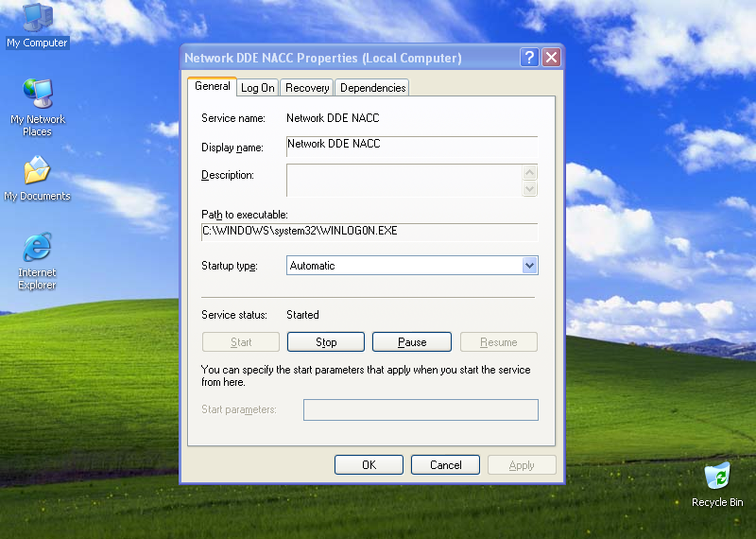Click the Display name text field

tap(412, 147)
